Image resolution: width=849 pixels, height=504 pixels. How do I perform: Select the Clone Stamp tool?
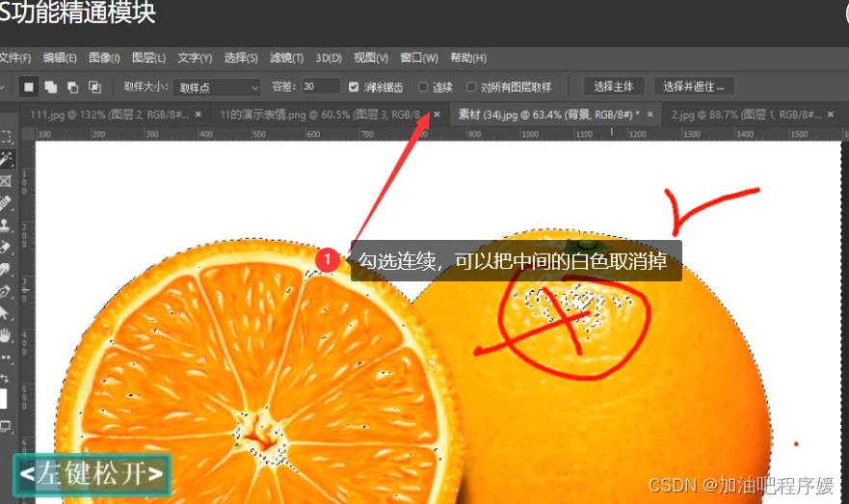click(6, 225)
